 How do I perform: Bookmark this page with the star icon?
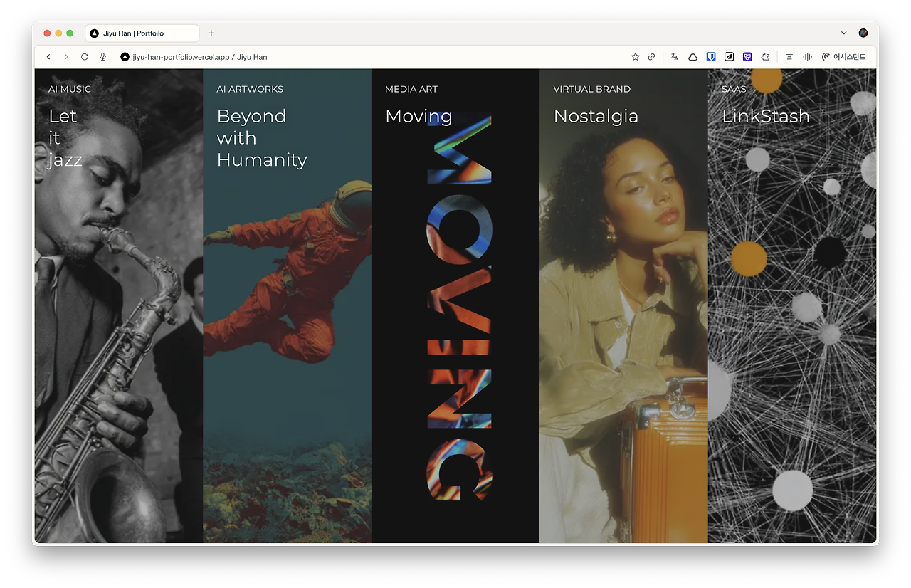pyautogui.click(x=635, y=57)
